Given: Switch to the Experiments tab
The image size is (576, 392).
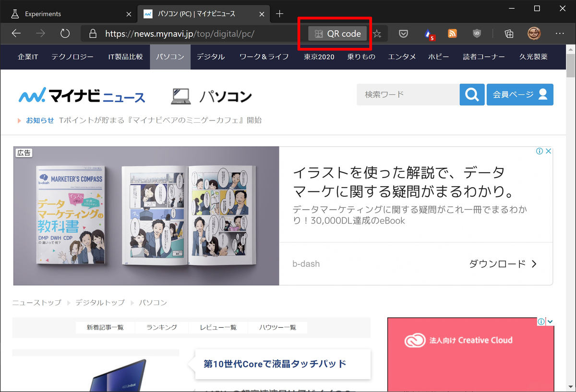Looking at the screenshot, I should pos(71,14).
